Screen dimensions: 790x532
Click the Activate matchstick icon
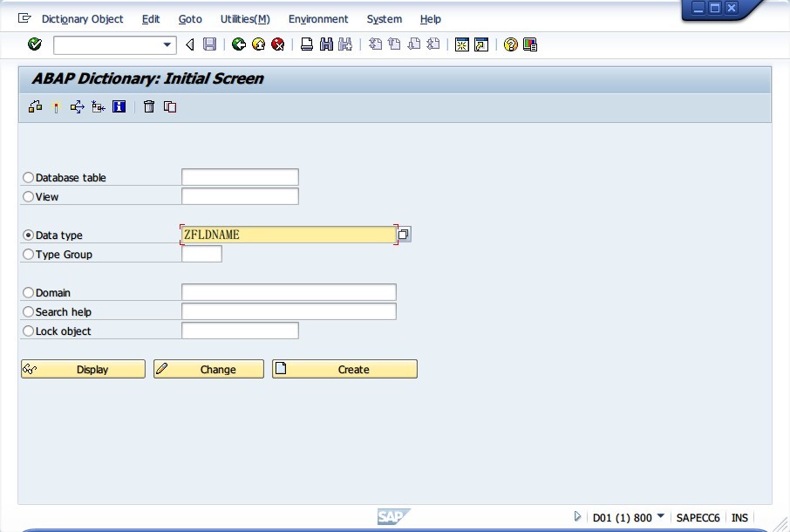pos(57,106)
